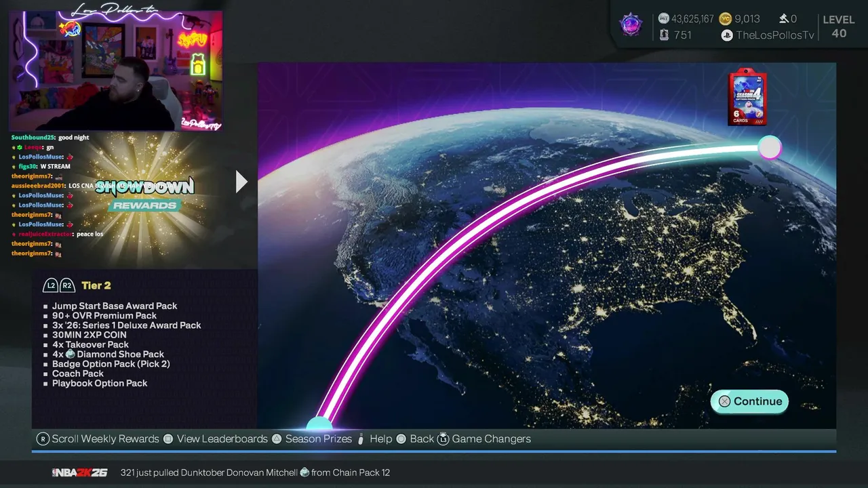Image resolution: width=868 pixels, height=488 pixels.
Task: Click the X Continue button
Action: coord(749,401)
